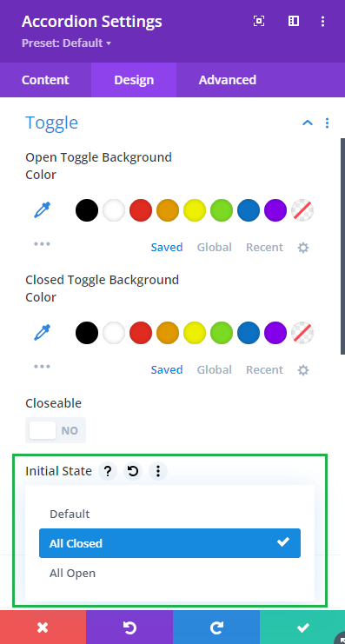The width and height of the screenshot is (345, 644).
Task: Discard changes with the red X button
Action: [43, 627]
